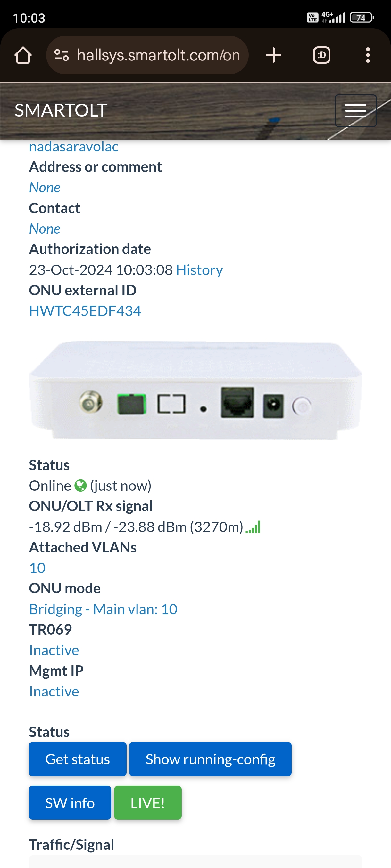Screen dimensions: 391x868
Task: Click Show running-config button
Action: [210, 759]
